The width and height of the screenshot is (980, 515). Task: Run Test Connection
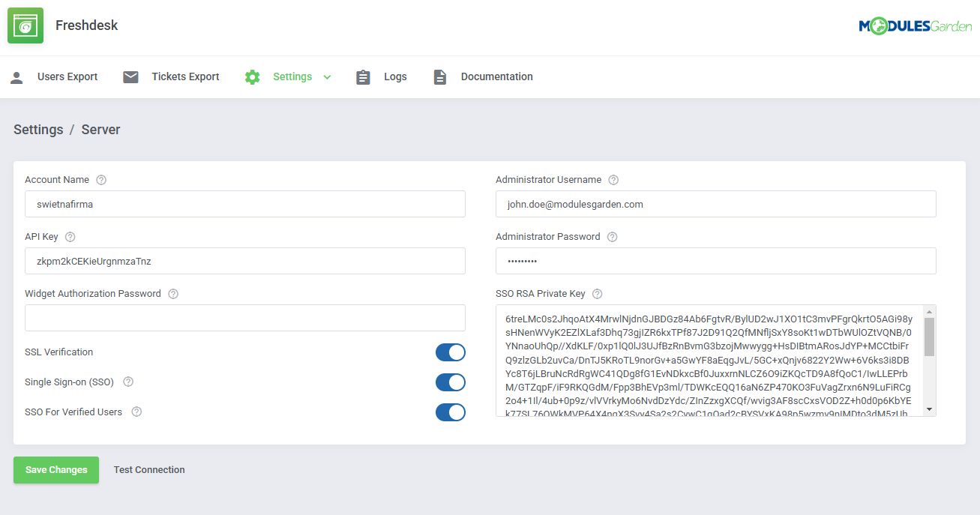tap(148, 469)
